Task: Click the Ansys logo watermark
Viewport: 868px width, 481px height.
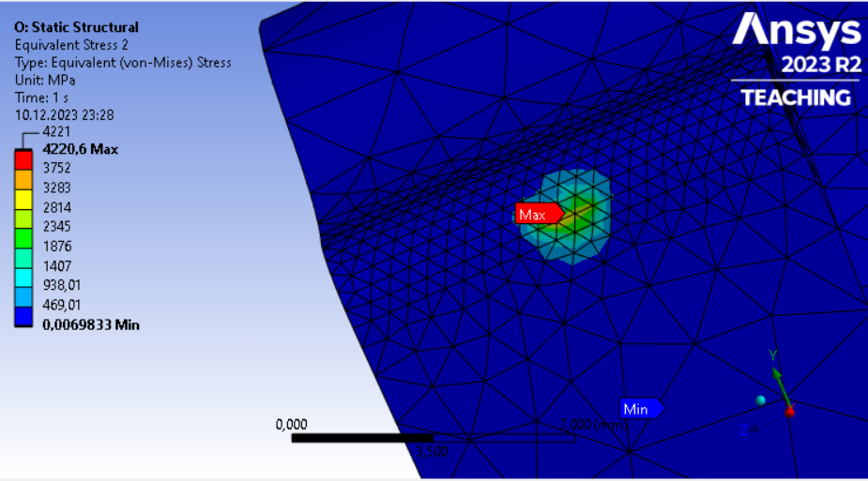Action: [797, 31]
